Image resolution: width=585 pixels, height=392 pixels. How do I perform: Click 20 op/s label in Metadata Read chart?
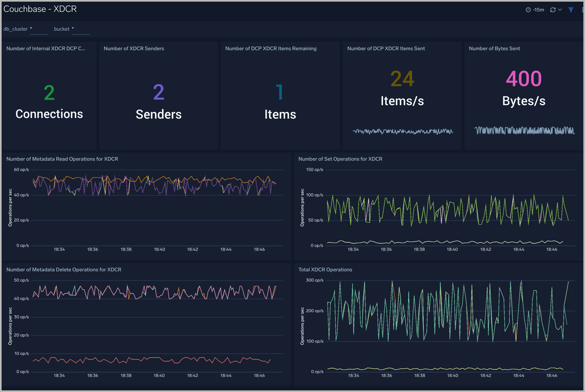click(21, 220)
